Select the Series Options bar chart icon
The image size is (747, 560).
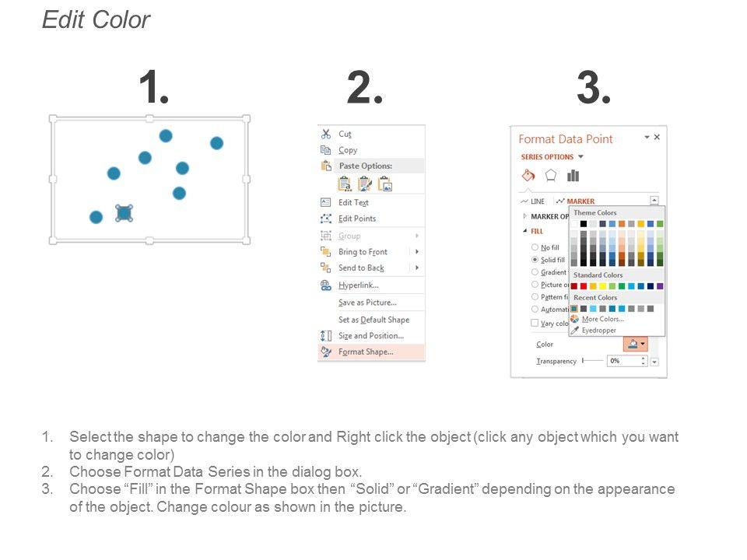(x=573, y=175)
